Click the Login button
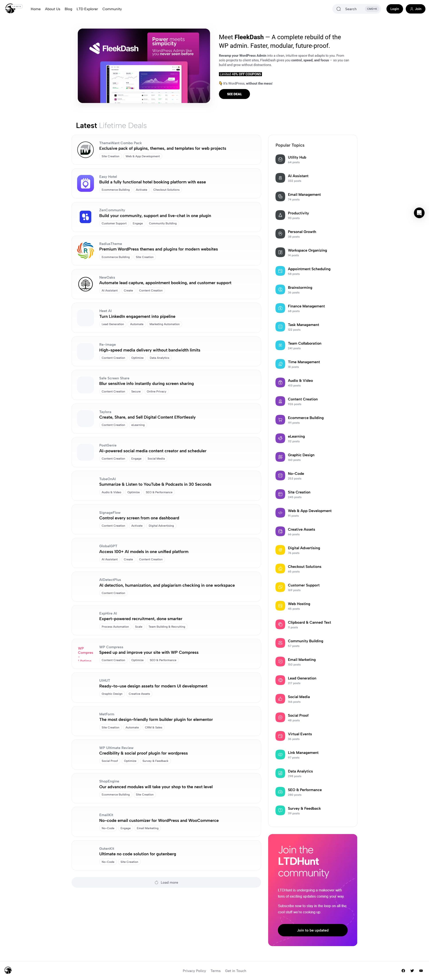This screenshot has width=429, height=980. click(394, 9)
